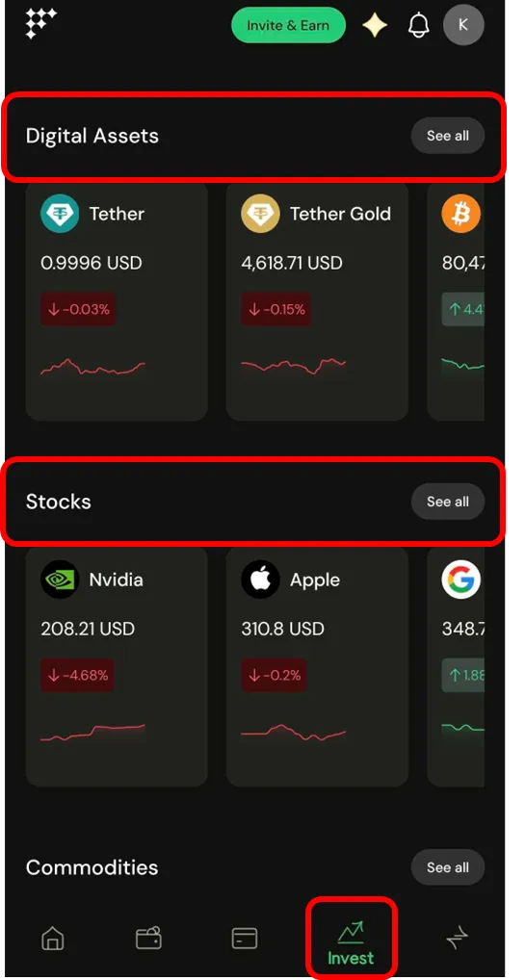Open the wallet icon in bottom bar
Image resolution: width=525 pixels, height=980 pixels.
coord(149,938)
